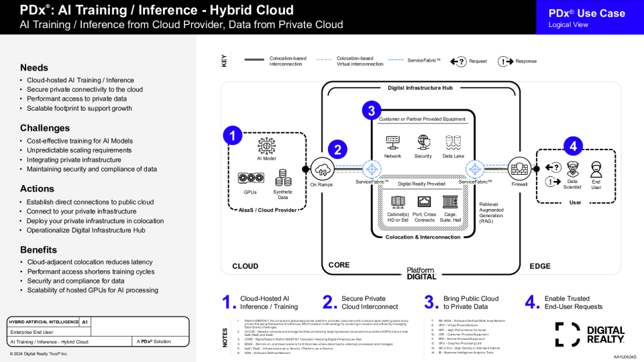This screenshot has width=644, height=362.
Task: Click the Security globe icon
Action: (423, 142)
